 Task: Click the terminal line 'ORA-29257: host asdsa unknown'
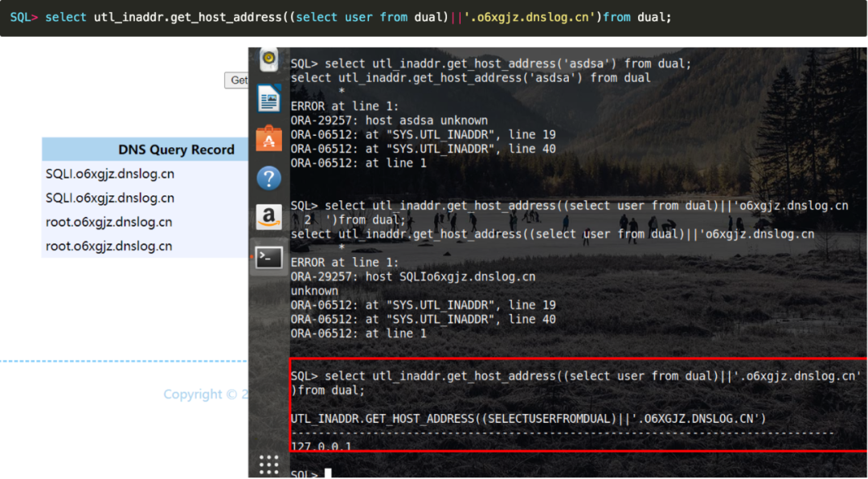[x=389, y=121]
